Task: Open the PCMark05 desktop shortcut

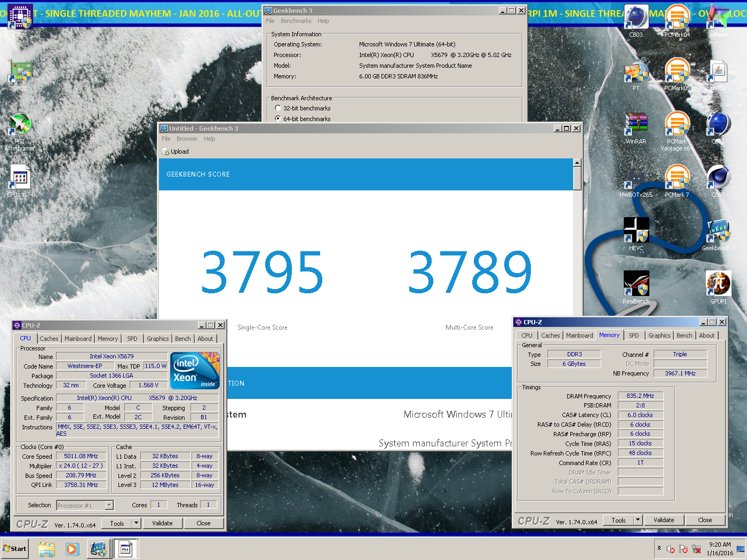Action: pyautogui.click(x=677, y=73)
